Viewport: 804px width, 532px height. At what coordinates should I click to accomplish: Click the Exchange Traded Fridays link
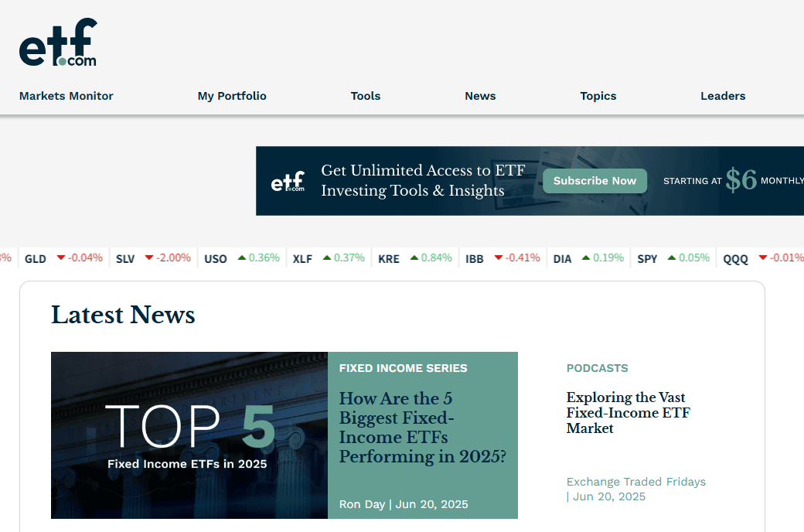(635, 482)
